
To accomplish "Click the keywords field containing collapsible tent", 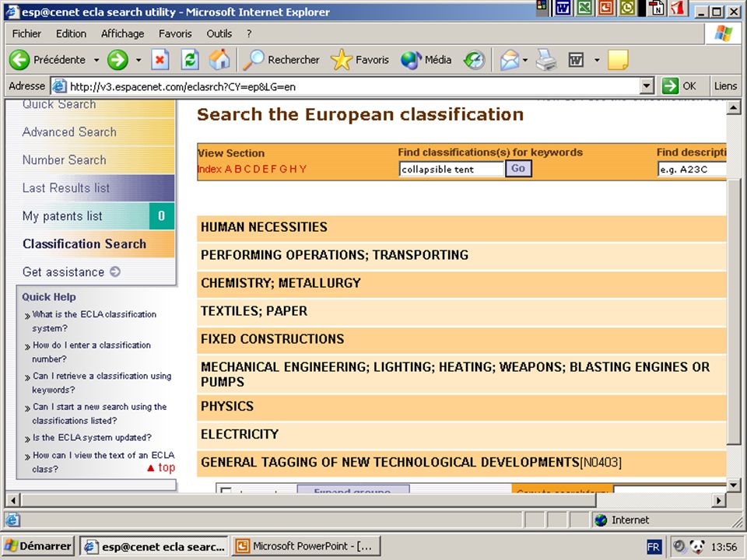I will click(x=451, y=169).
